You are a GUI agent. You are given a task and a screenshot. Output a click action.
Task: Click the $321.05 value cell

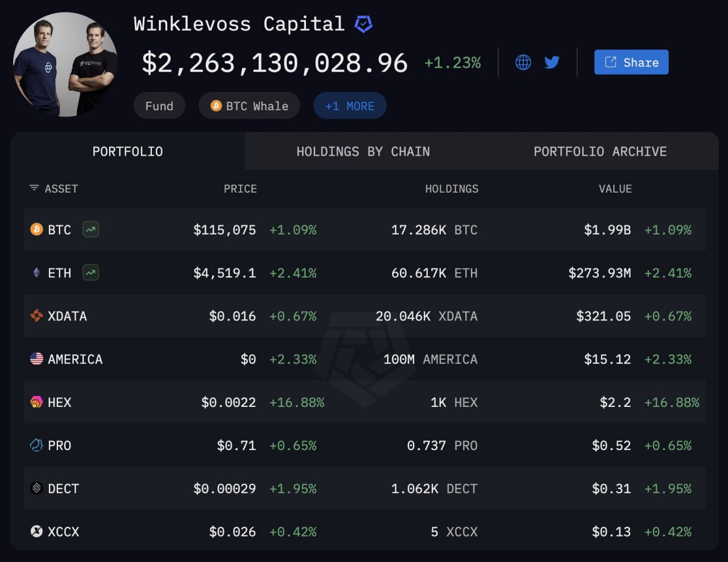pyautogui.click(x=603, y=316)
